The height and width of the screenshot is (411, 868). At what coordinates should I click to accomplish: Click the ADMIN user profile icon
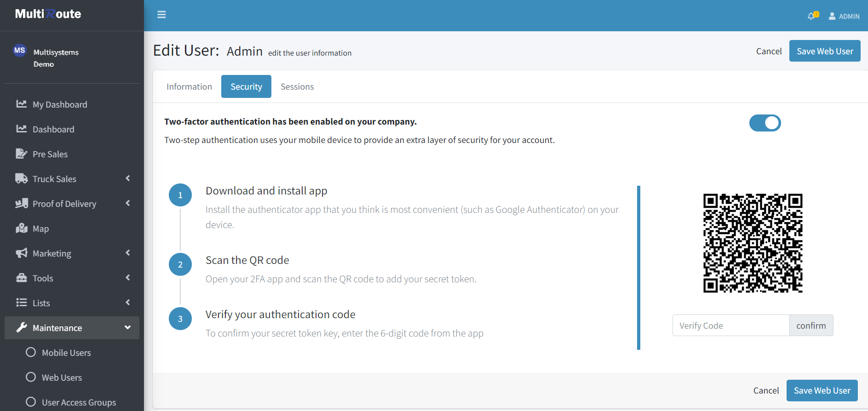[832, 16]
